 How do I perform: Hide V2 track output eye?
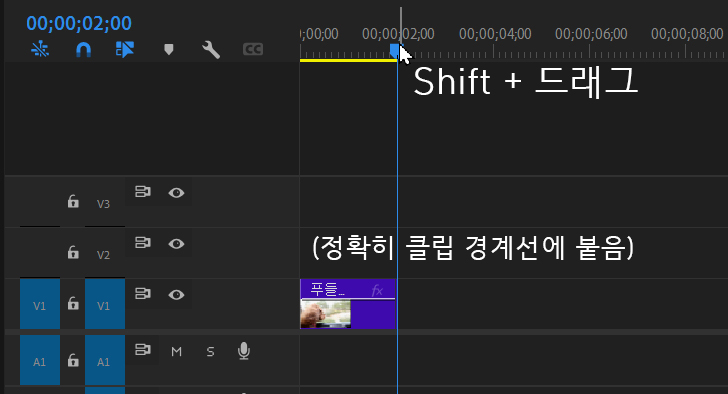176,244
